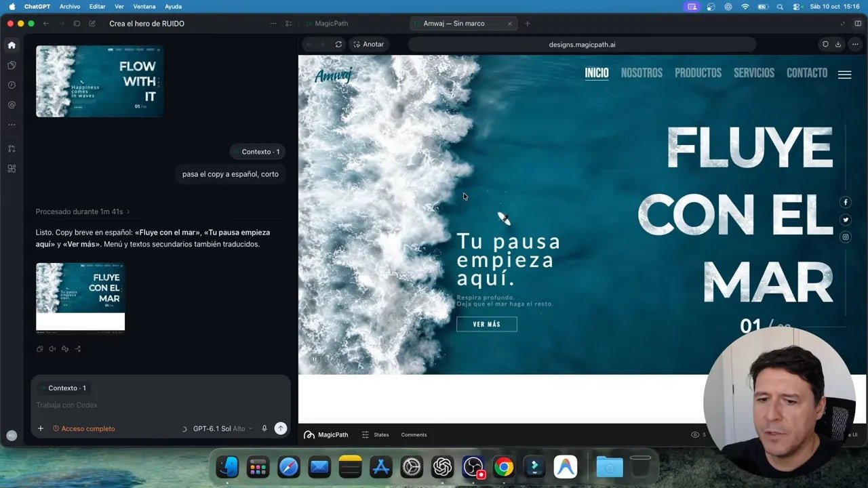Open the apps grid icon in the sidebar
This screenshot has width=868, height=488.
click(12, 168)
